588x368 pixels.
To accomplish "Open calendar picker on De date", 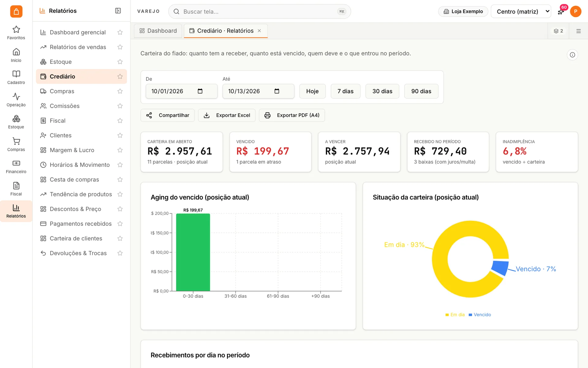I will 200,91.
